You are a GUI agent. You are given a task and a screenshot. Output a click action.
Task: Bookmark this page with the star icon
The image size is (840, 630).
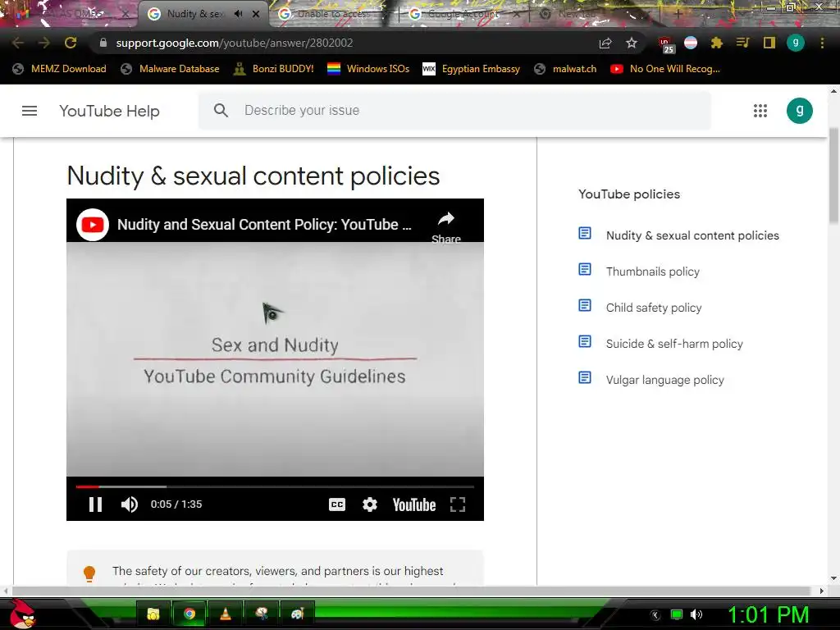coord(632,43)
